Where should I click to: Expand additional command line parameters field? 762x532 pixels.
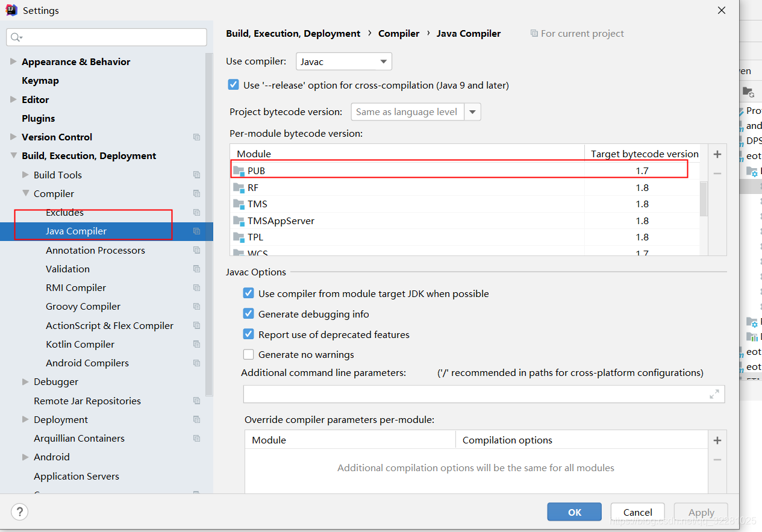tap(714, 394)
